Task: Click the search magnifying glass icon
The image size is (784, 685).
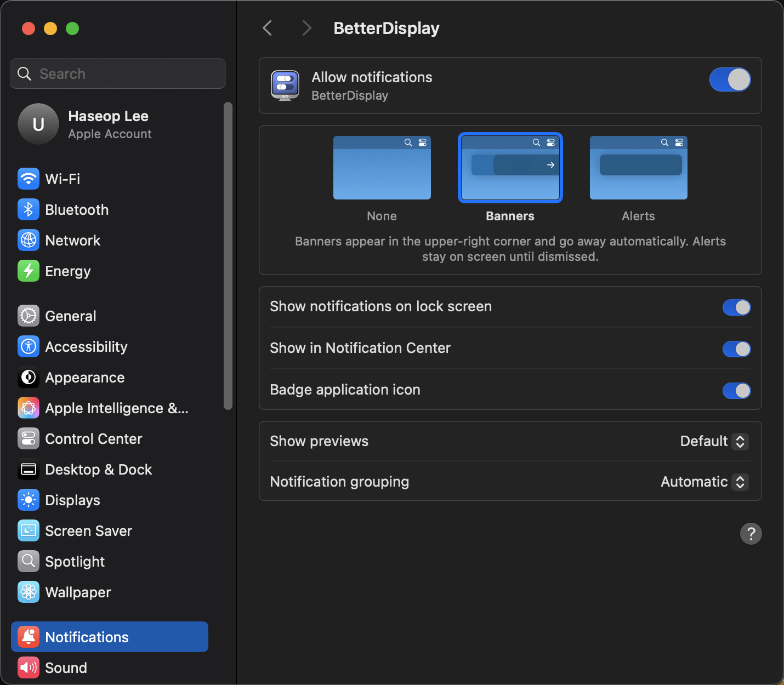Action: coord(25,73)
